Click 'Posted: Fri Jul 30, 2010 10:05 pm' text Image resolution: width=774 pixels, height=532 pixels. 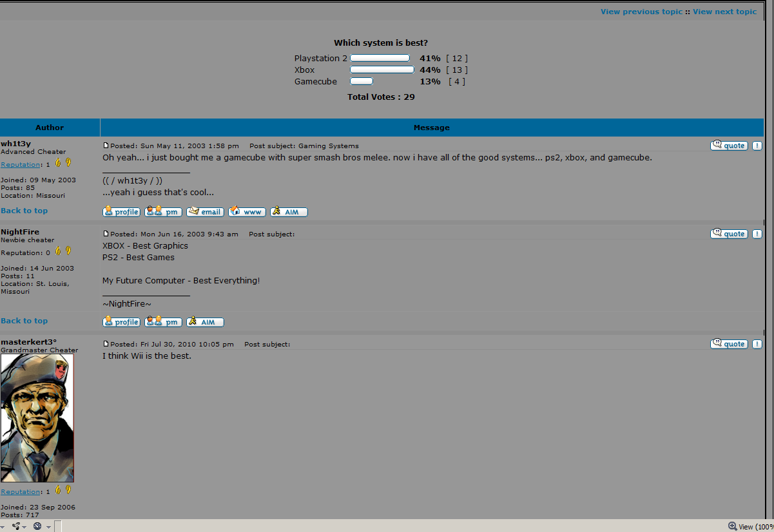pos(172,345)
